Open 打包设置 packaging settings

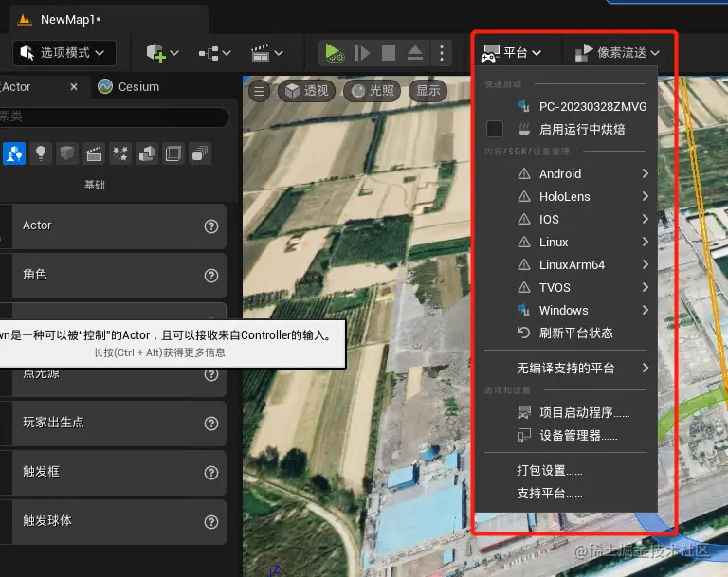click(566, 470)
